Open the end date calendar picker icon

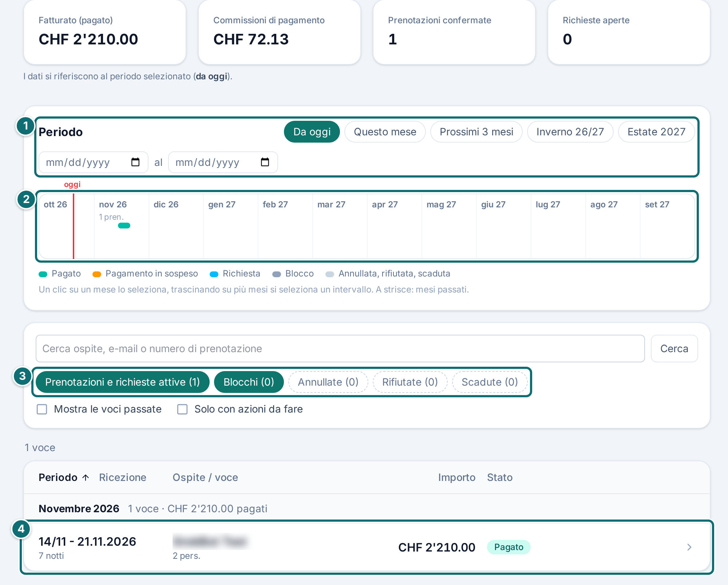[x=265, y=162]
